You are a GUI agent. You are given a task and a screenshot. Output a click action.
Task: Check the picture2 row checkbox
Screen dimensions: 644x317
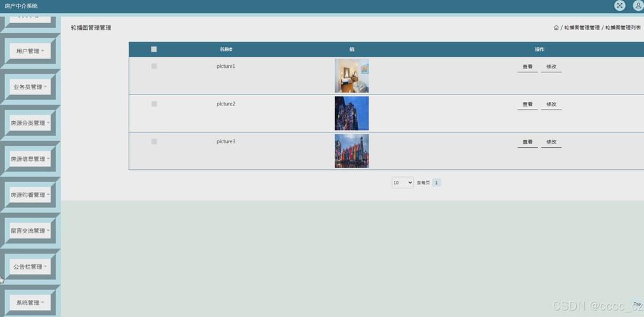point(154,104)
